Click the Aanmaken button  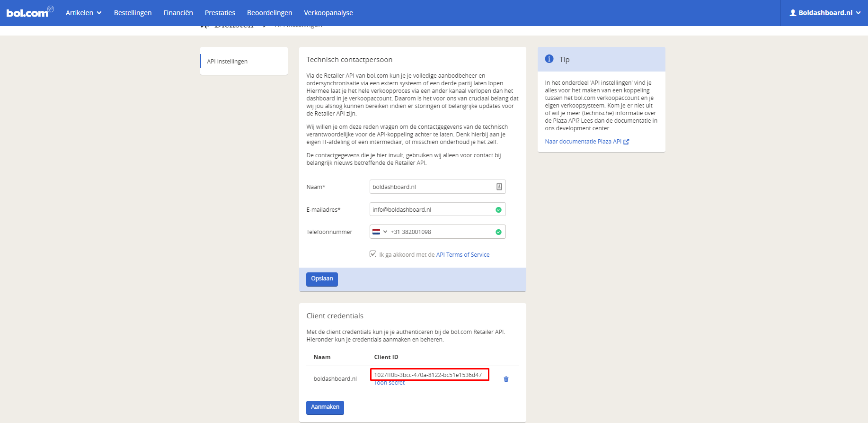(x=325, y=407)
